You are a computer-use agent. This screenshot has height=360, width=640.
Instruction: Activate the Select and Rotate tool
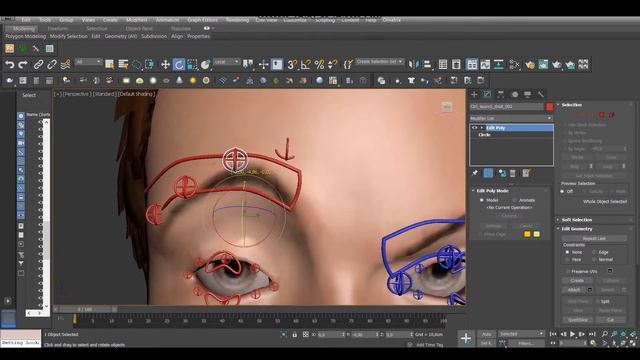[x=179, y=64]
